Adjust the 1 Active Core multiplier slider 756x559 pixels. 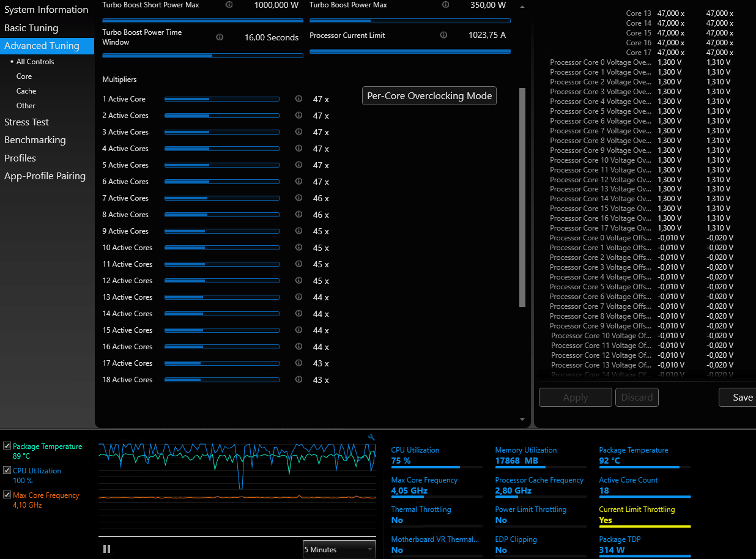tap(222, 98)
